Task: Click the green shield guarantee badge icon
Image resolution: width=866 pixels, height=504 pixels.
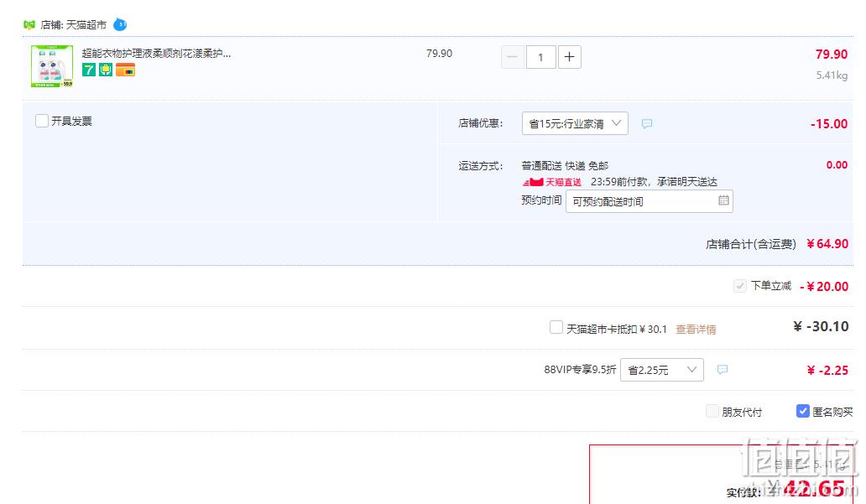Action: pyautogui.click(x=106, y=70)
